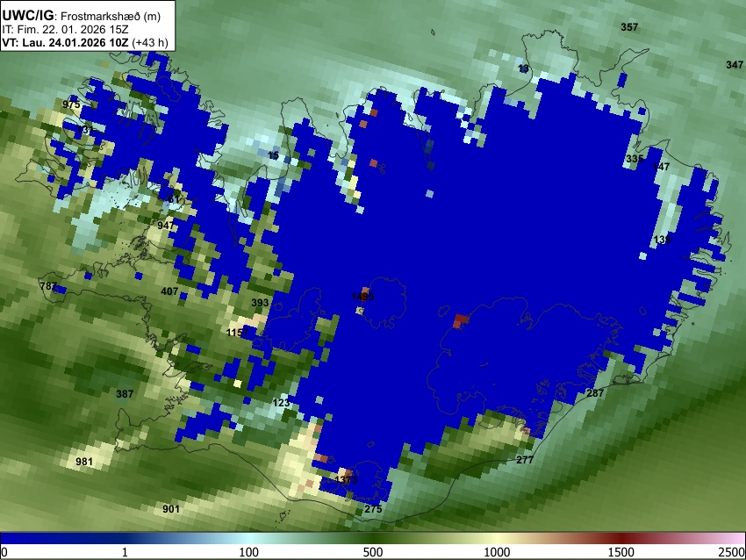Click the legend tick label 1000
746x560 pixels.
coord(497,552)
